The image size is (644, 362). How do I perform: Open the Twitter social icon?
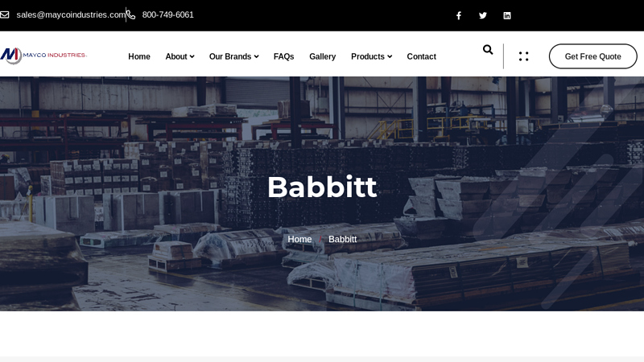[482, 15]
